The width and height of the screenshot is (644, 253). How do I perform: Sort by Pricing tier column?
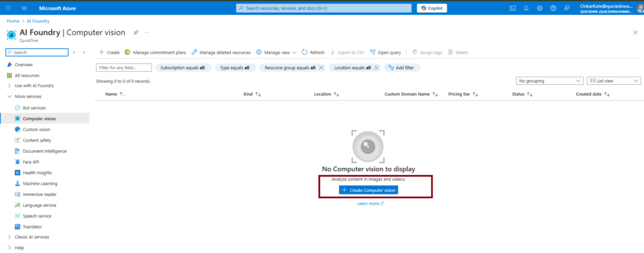[x=464, y=94]
